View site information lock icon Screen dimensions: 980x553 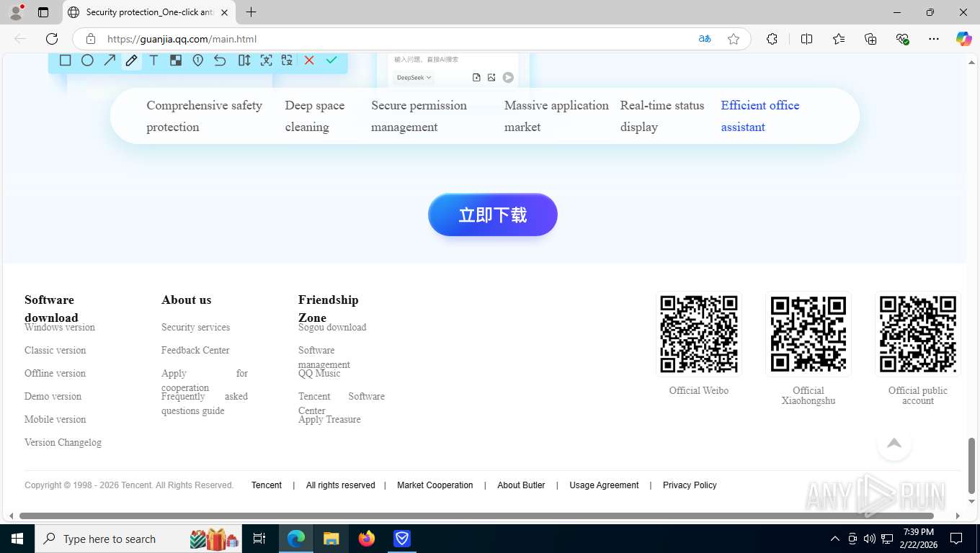[x=90, y=39]
